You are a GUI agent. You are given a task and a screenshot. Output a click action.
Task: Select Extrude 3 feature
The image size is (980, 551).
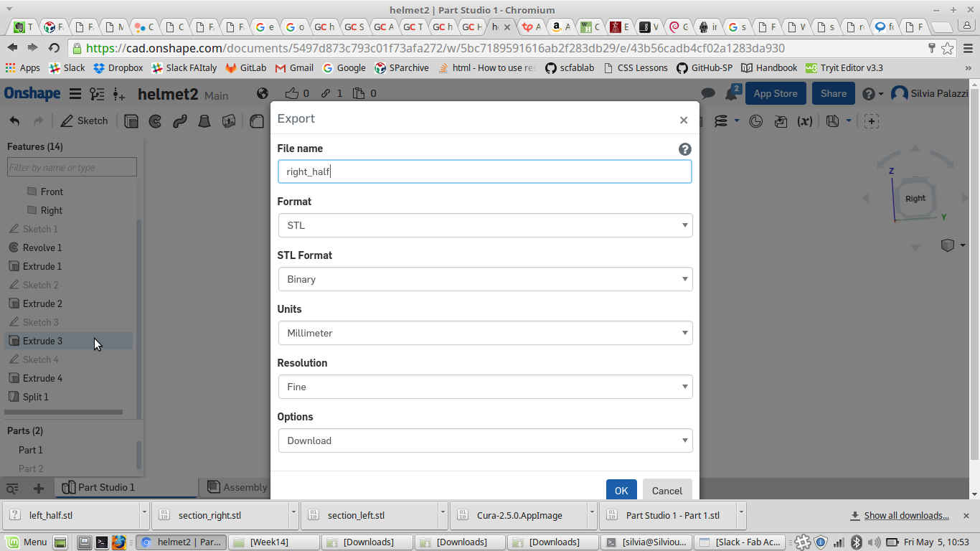(x=69, y=341)
